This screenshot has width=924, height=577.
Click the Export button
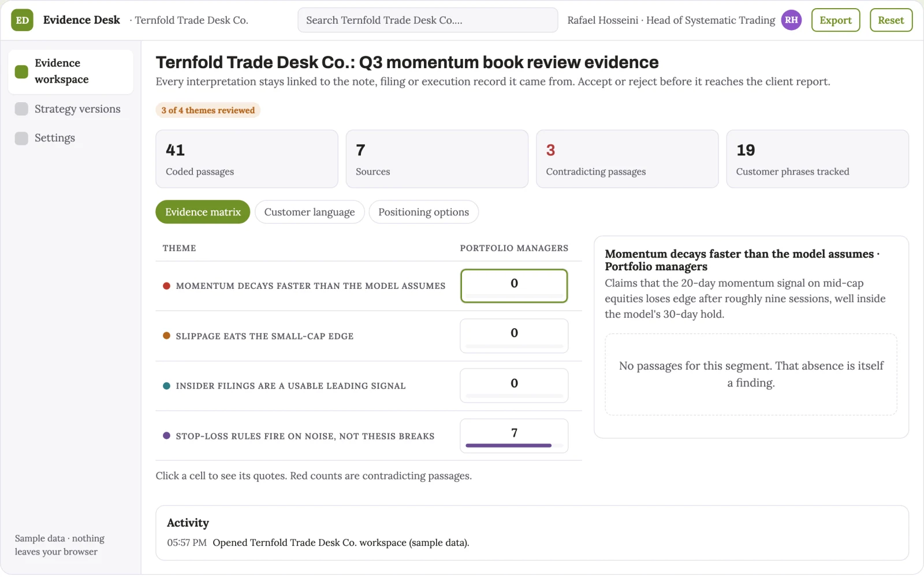pyautogui.click(x=836, y=20)
